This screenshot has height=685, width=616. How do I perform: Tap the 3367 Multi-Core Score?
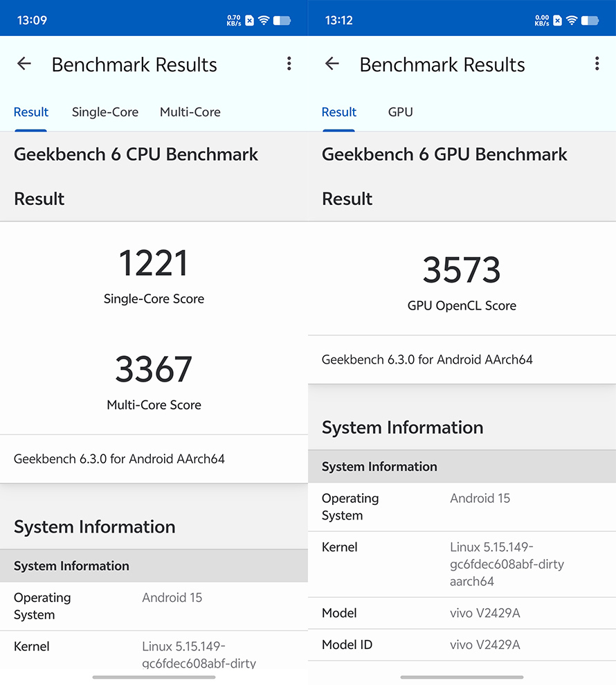pos(154,370)
